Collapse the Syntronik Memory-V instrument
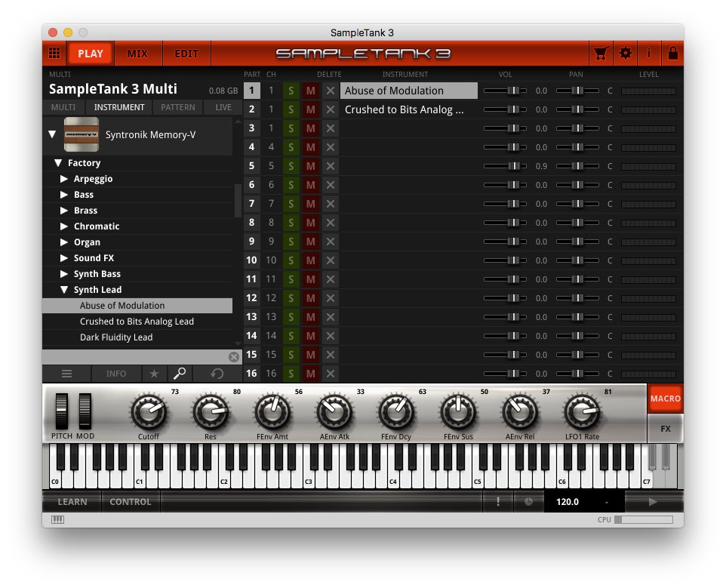 [52, 134]
